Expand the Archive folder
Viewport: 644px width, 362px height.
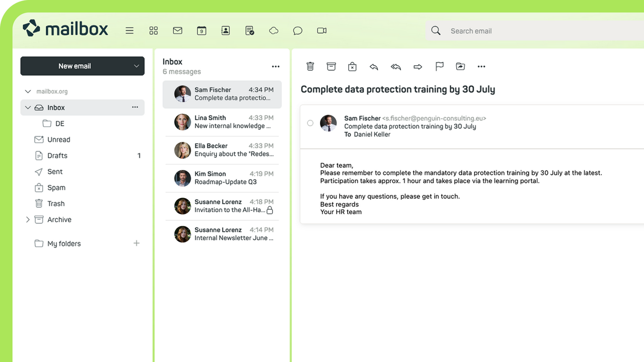(28, 220)
